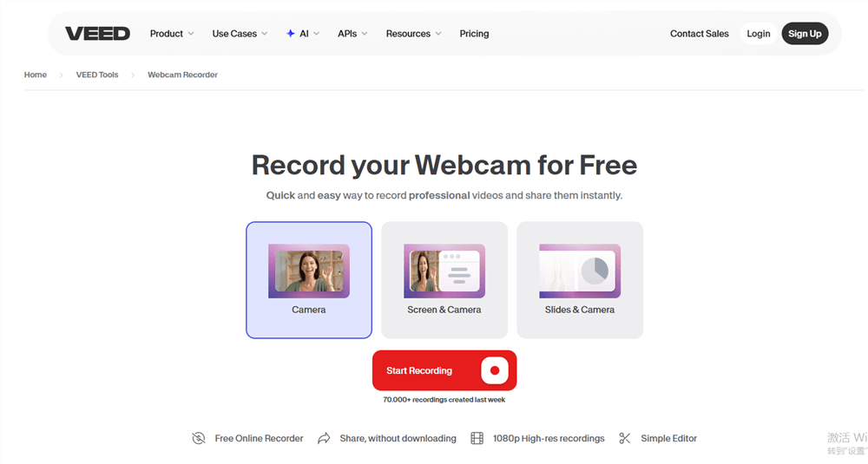Screen dimensions: 868x464
Task: Go to Home breadcrumb
Action: click(36, 75)
